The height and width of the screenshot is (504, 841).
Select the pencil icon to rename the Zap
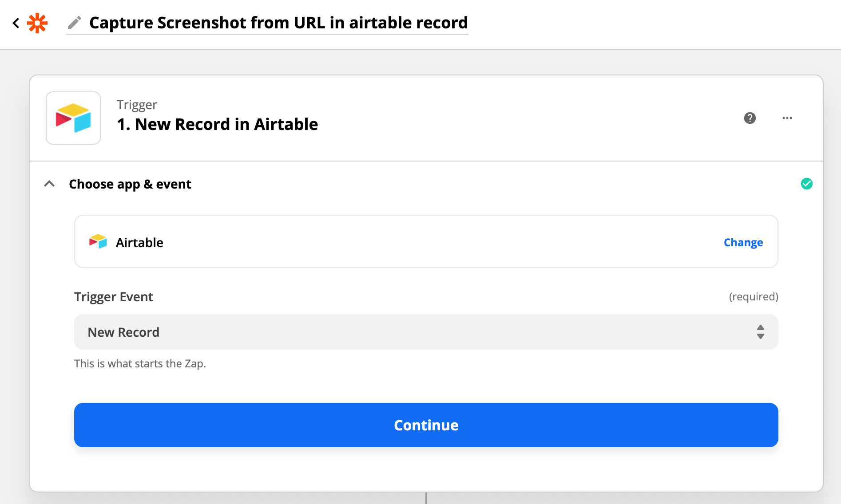click(75, 23)
